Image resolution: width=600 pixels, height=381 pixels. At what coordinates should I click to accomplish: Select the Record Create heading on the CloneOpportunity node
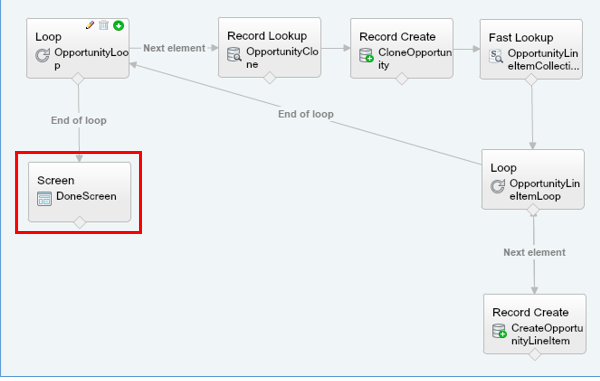coord(397,37)
